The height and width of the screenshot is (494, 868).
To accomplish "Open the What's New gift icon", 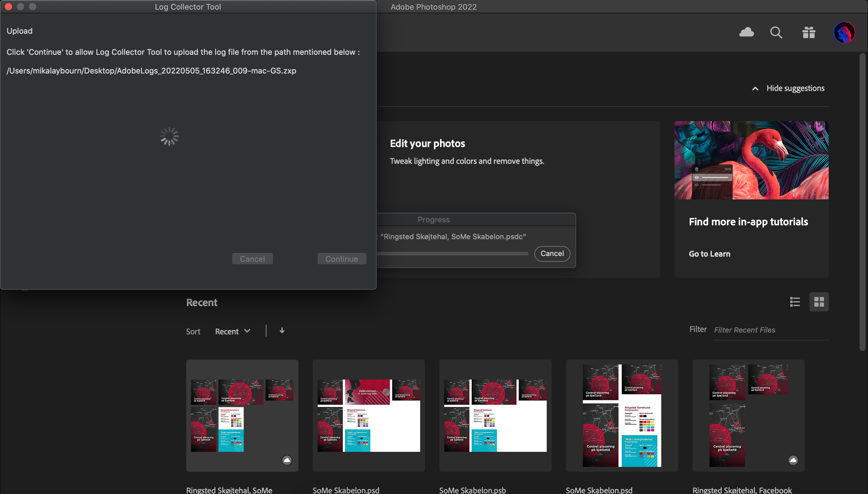I will point(808,32).
